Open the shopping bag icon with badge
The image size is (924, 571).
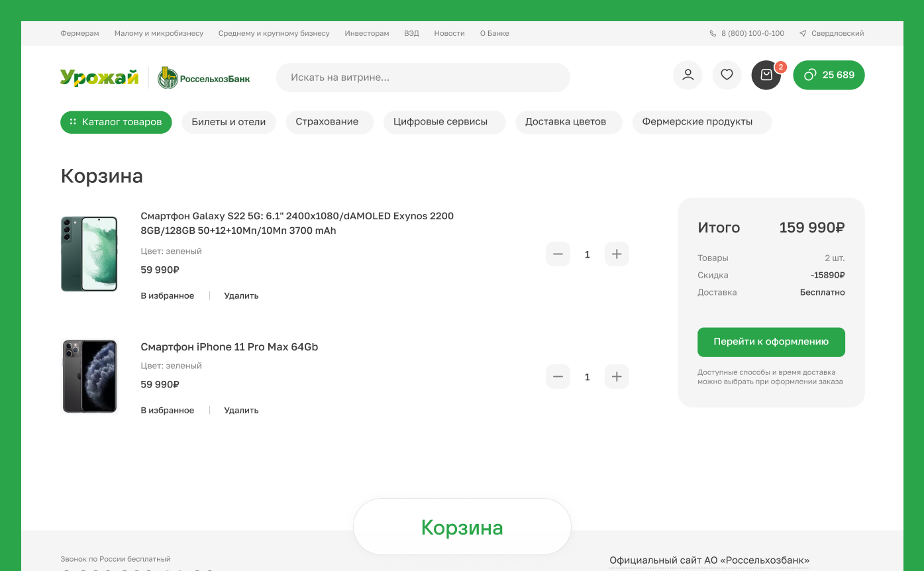(x=766, y=75)
